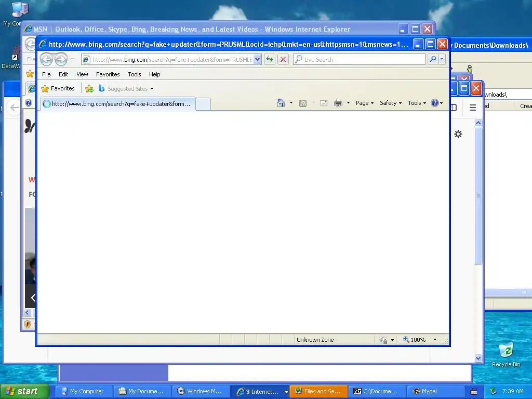Open the Safety command bar menu
This screenshot has width=532, height=399.
point(391,103)
